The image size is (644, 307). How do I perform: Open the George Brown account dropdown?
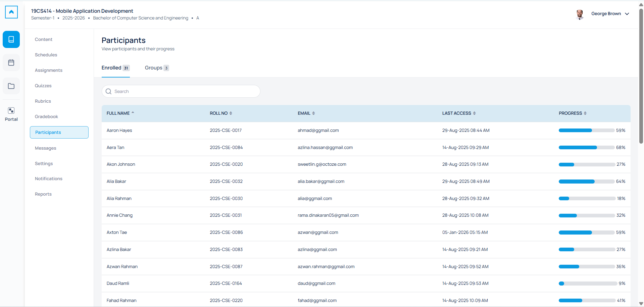click(x=627, y=14)
